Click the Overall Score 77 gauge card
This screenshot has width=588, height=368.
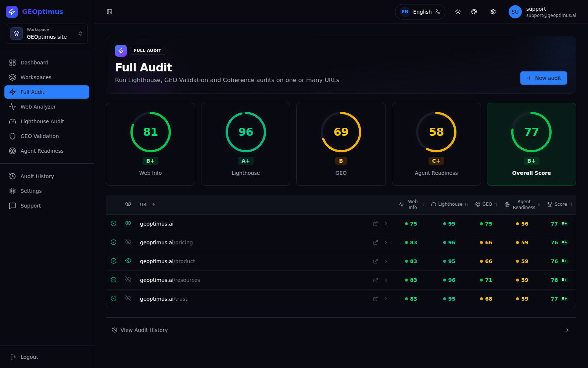pos(531,144)
